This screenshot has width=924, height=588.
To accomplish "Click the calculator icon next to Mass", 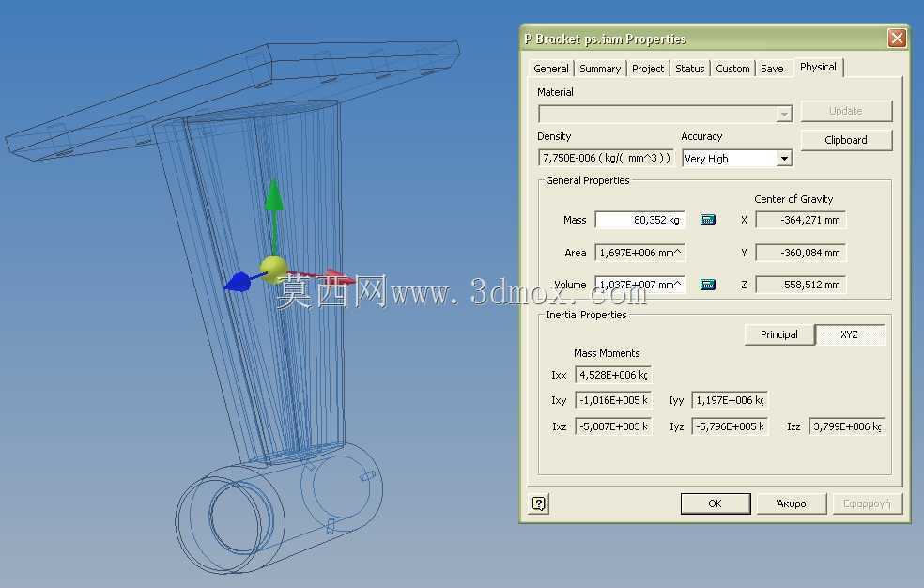I will 708,220.
